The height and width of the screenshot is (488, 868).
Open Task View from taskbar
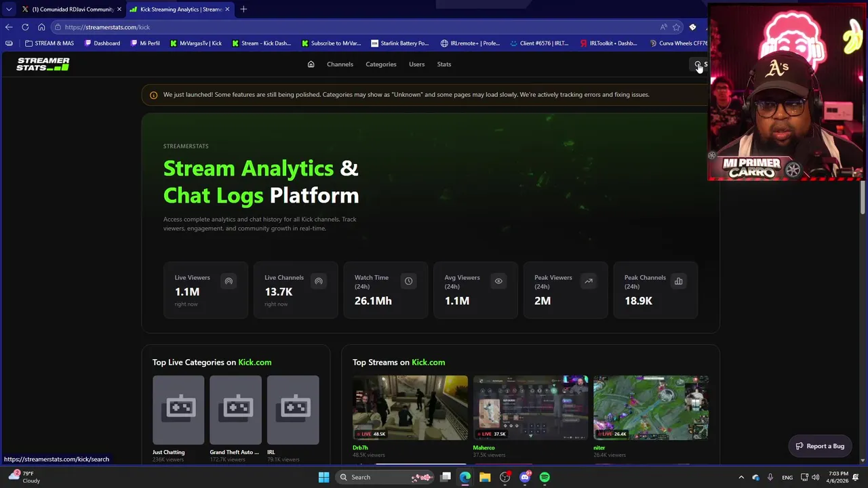[446, 477]
